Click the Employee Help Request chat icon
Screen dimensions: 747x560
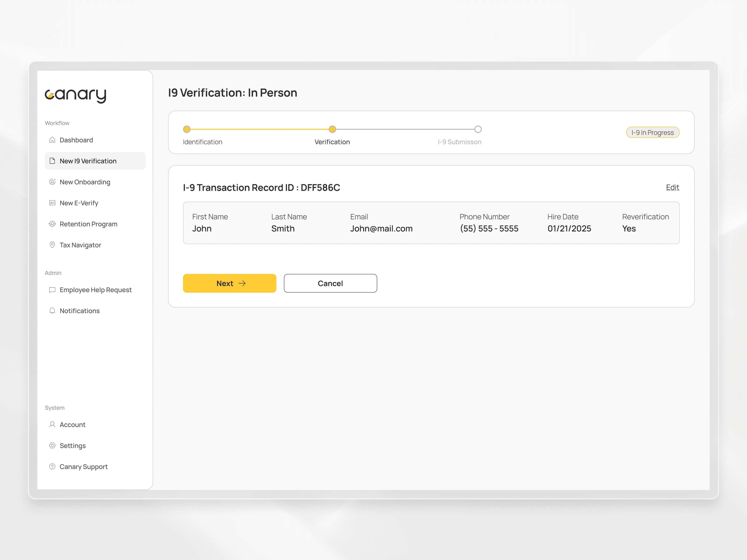coord(52,290)
